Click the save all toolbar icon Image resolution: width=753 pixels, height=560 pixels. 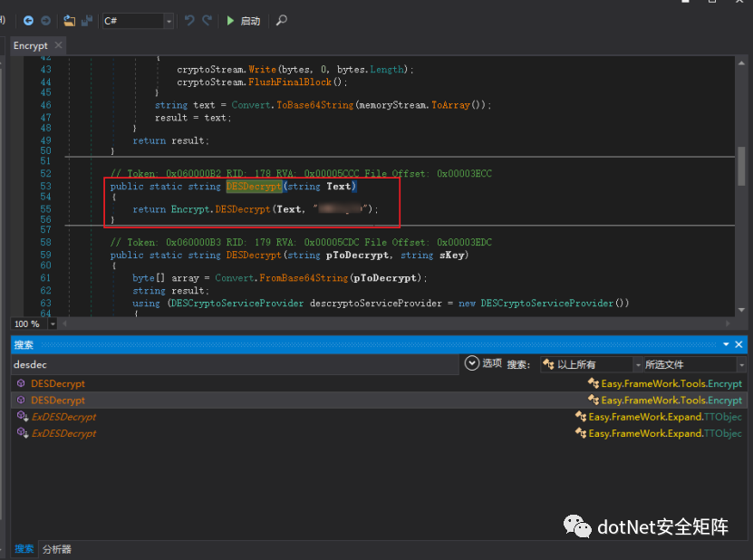click(x=87, y=20)
